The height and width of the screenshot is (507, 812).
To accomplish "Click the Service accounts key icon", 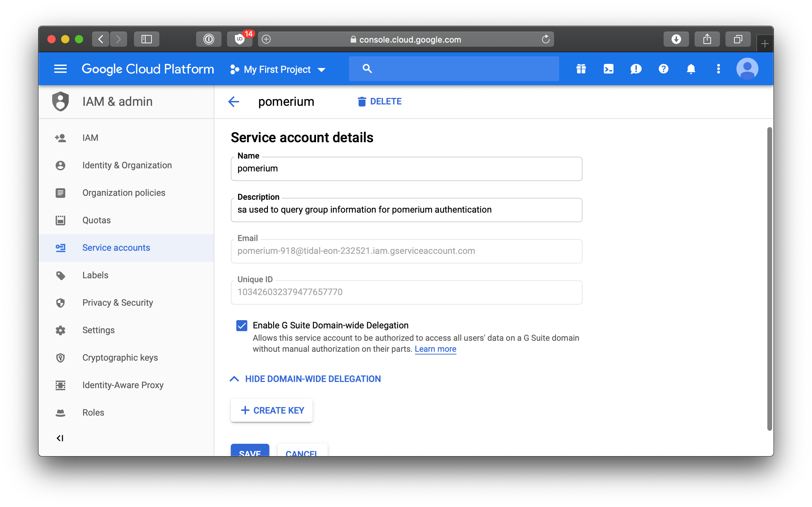I will coord(60,248).
